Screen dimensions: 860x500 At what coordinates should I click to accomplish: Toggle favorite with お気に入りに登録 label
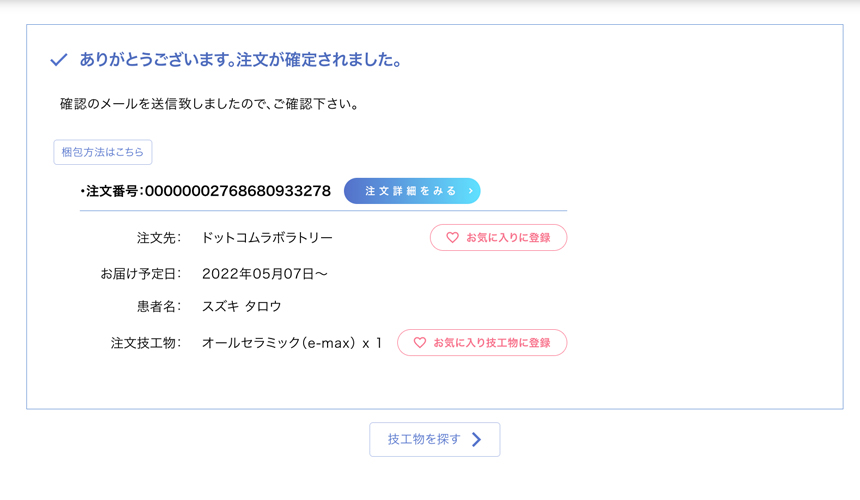click(x=508, y=238)
